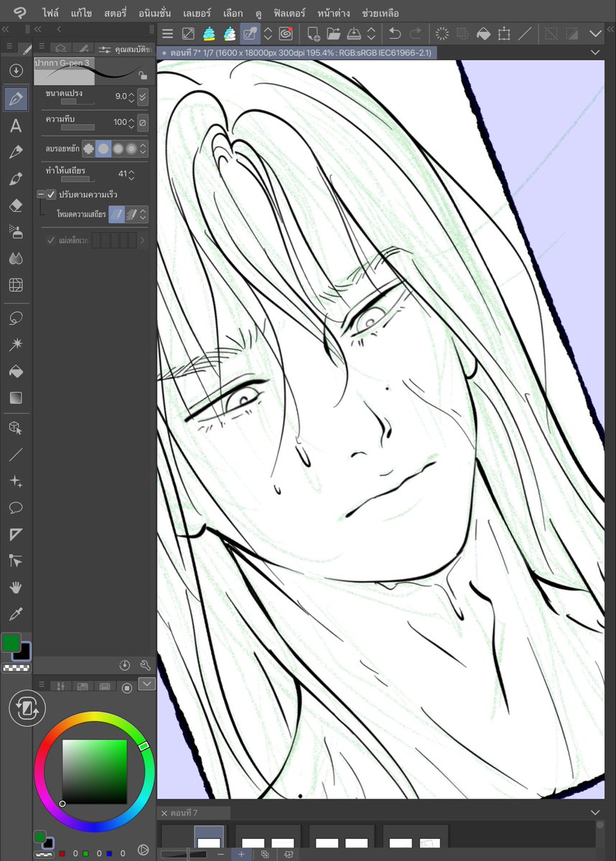Image resolution: width=616 pixels, height=861 pixels.
Task: Click the New document icon
Action: (x=314, y=34)
